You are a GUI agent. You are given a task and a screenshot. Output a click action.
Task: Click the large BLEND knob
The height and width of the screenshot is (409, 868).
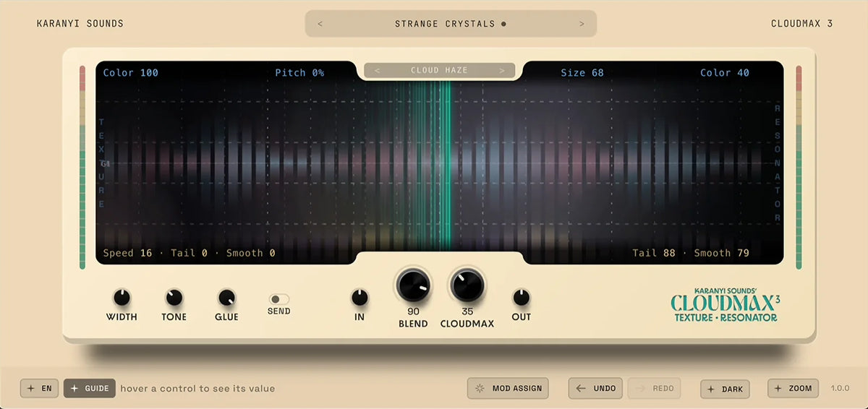pos(413,285)
